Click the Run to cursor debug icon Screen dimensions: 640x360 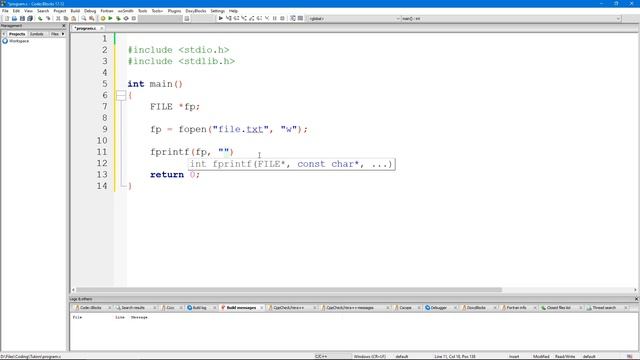click(228, 18)
